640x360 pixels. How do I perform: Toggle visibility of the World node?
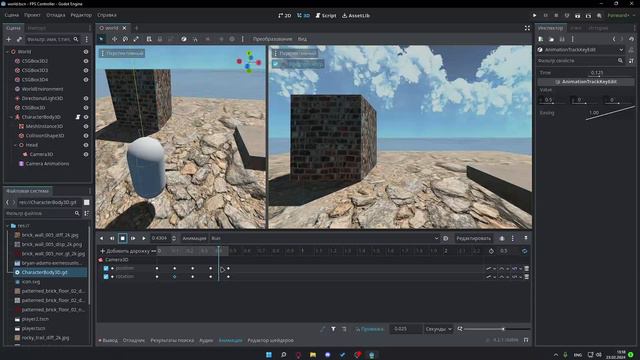pos(86,52)
